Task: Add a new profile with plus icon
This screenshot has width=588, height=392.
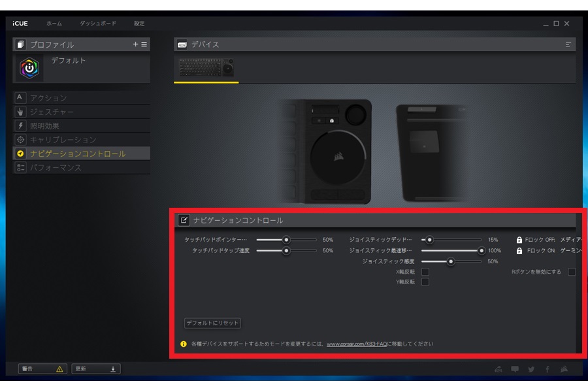Action: point(135,44)
